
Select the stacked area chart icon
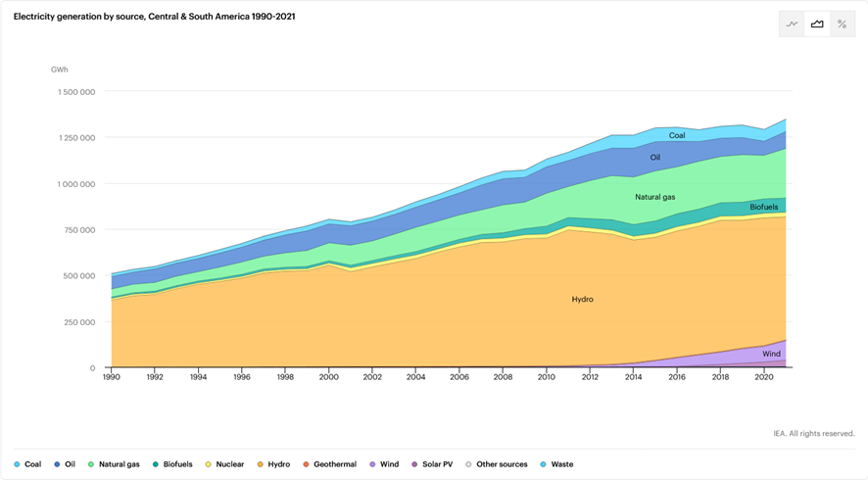click(x=817, y=24)
